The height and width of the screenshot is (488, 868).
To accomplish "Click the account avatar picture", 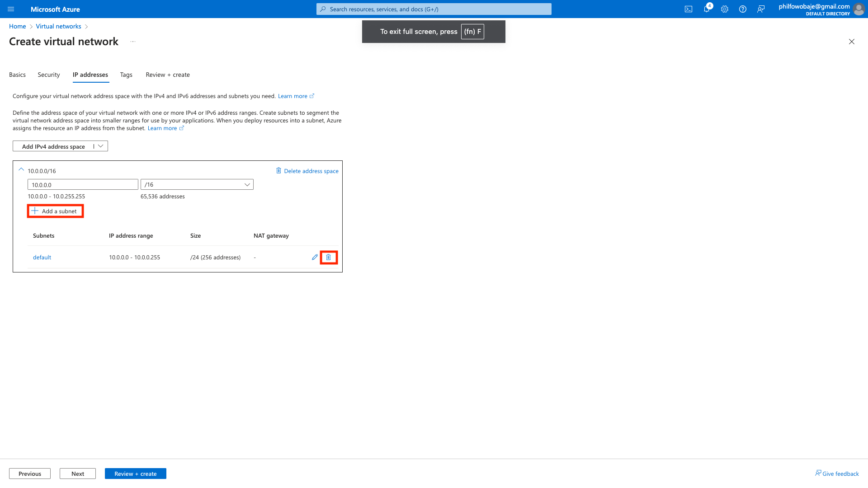I will coord(859,9).
